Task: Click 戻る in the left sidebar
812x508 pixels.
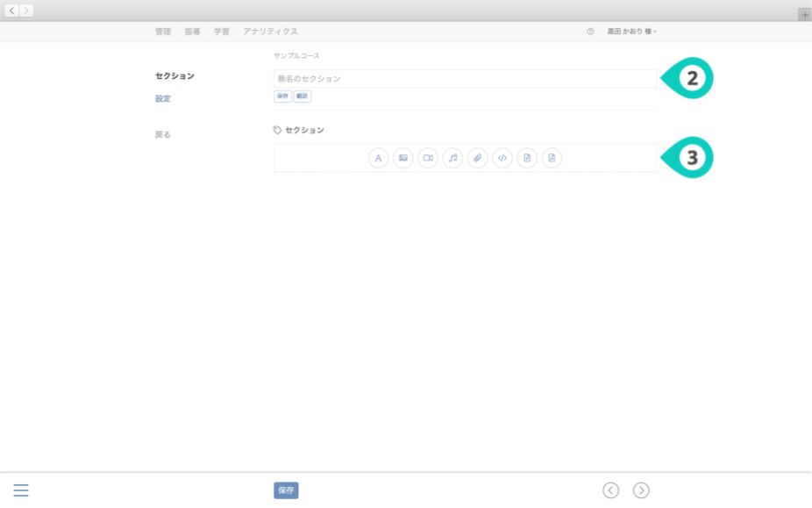Action: (163, 135)
